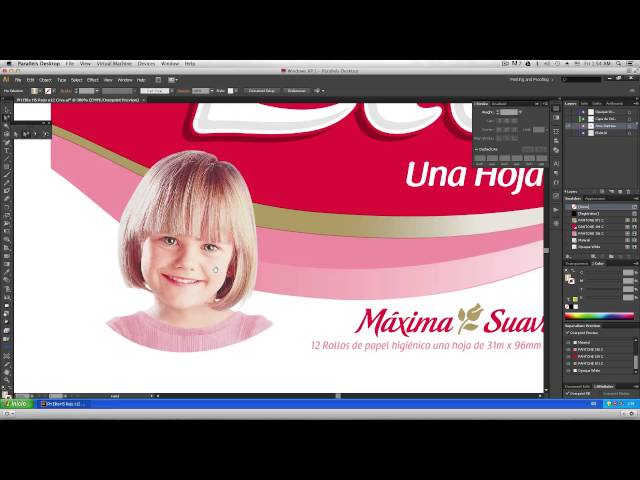Open the Swatches panel flyout menu icon

(636, 199)
